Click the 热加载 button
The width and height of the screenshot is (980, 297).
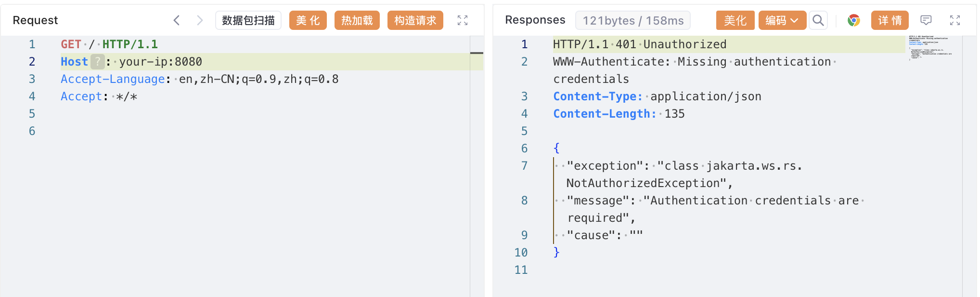point(357,20)
